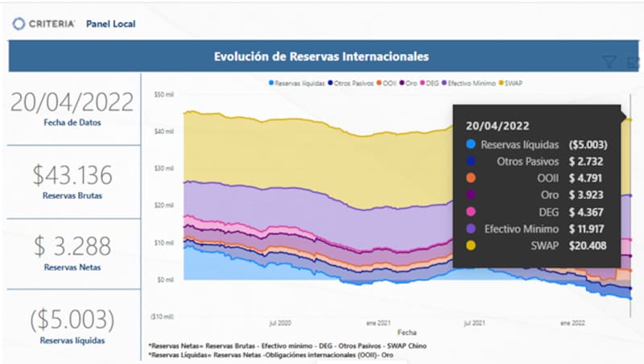Click the jul 2020 axis label

coord(279,322)
